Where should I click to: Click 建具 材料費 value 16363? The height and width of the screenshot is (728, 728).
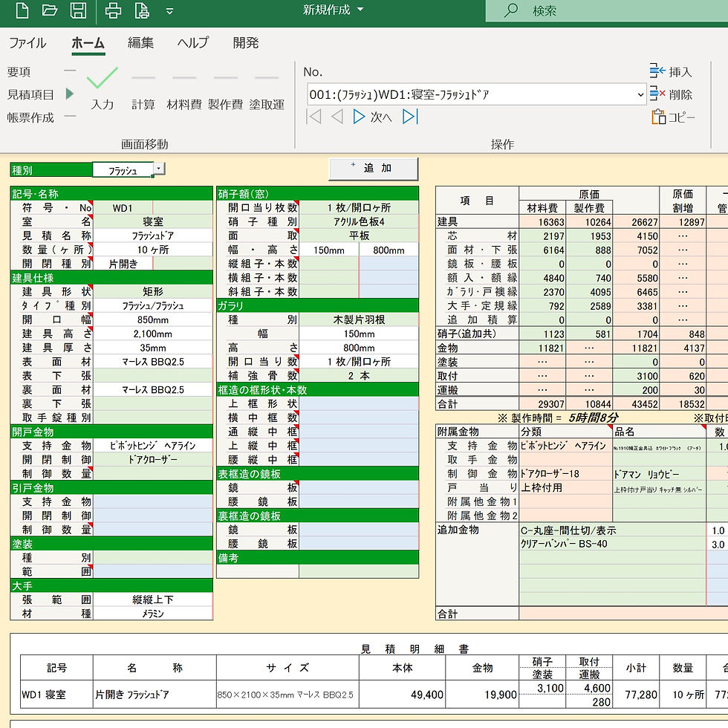click(542, 222)
